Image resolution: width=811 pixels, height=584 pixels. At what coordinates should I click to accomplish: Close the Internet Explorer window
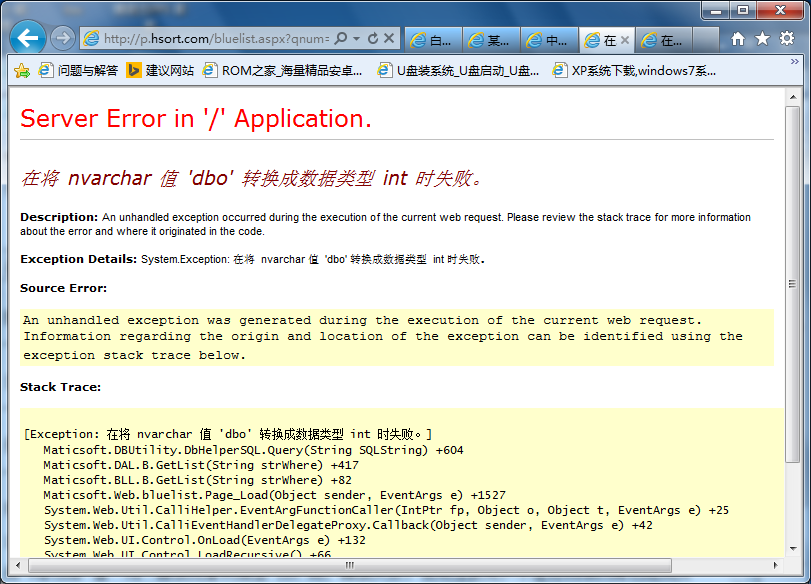pyautogui.click(x=781, y=10)
